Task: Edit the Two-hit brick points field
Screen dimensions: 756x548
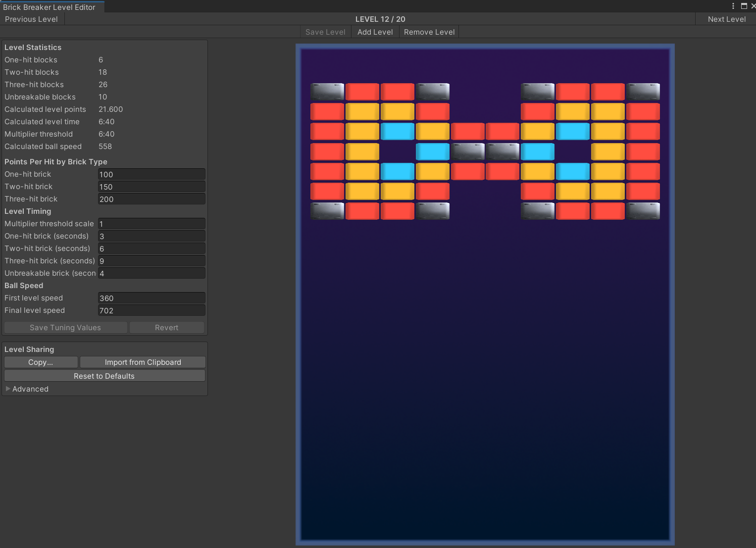Action: pos(151,187)
